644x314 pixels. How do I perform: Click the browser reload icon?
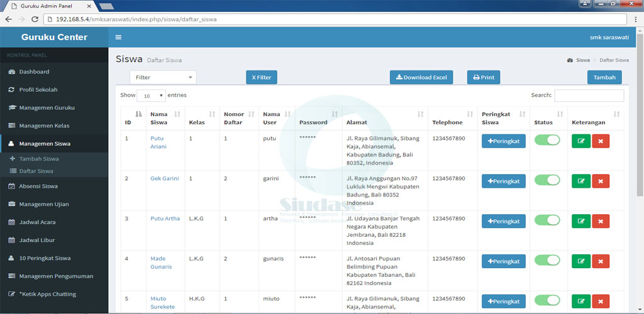pyautogui.click(x=35, y=19)
